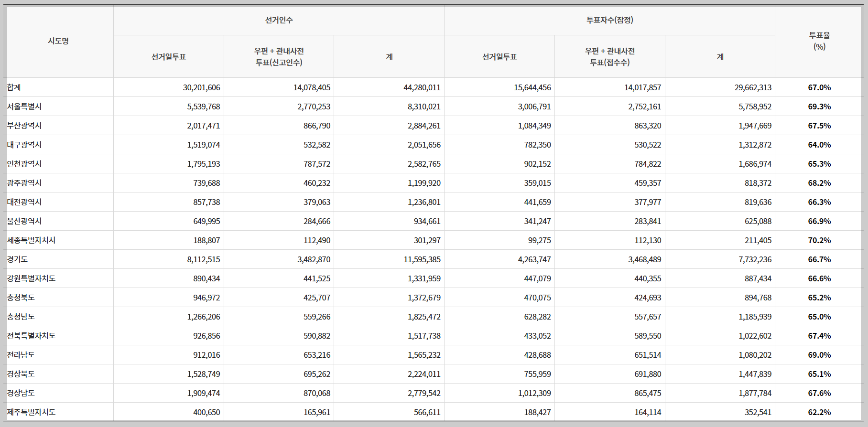Click Chungnam turnout value 65.0%

click(819, 317)
